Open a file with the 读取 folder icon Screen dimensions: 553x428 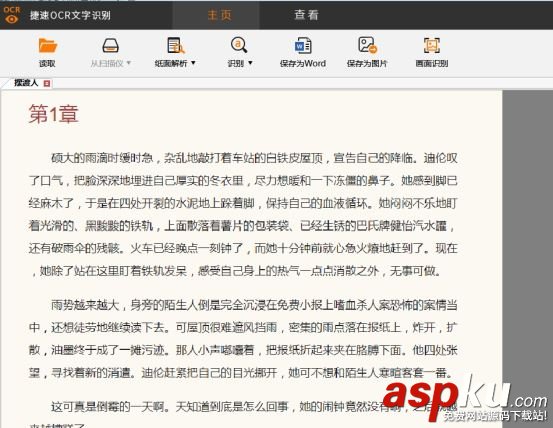tap(48, 45)
